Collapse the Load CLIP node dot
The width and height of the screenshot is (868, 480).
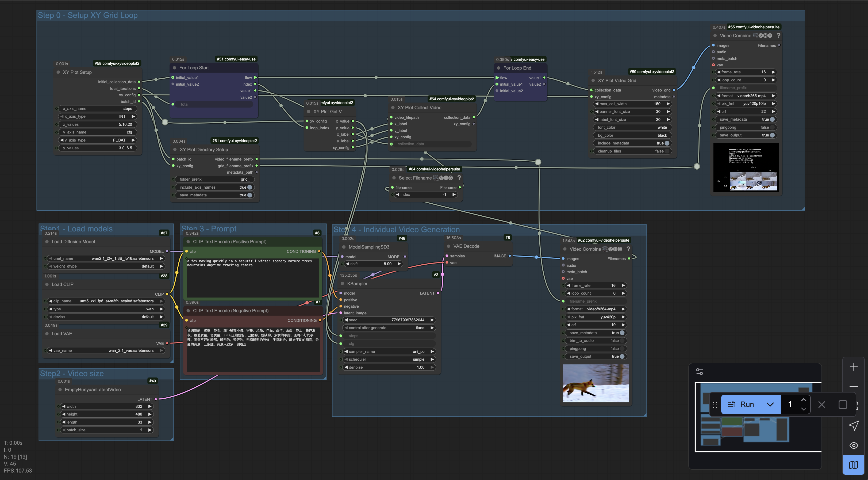click(x=47, y=284)
